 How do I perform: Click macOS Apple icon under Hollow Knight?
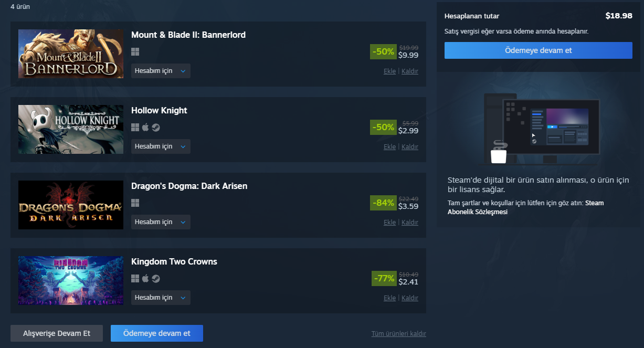(x=145, y=128)
